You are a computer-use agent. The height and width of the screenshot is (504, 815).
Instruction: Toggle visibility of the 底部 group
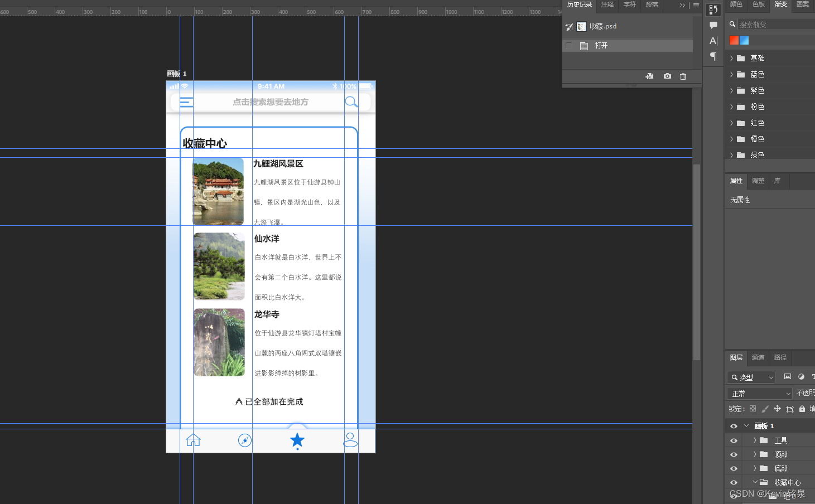click(733, 468)
